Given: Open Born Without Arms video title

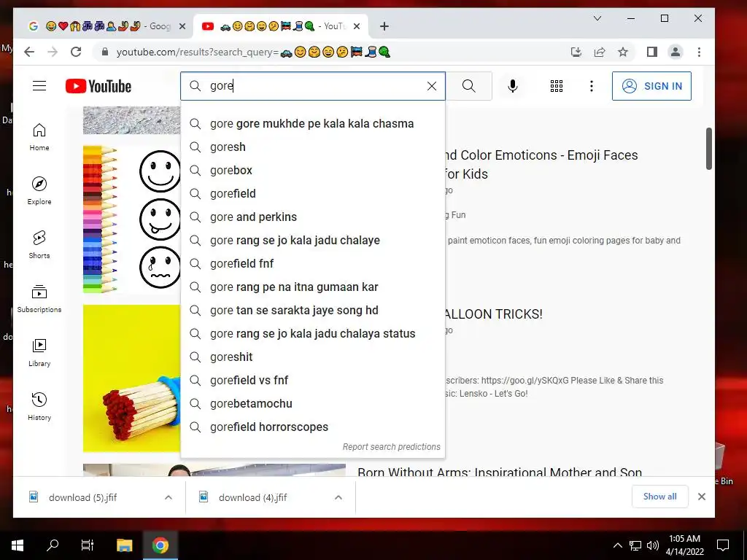Looking at the screenshot, I should click(500, 472).
